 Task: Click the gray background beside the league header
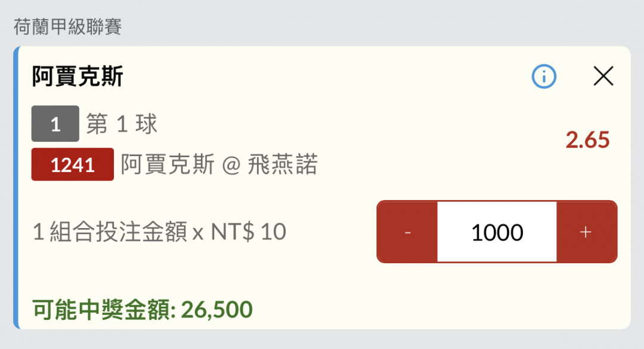coord(370,24)
